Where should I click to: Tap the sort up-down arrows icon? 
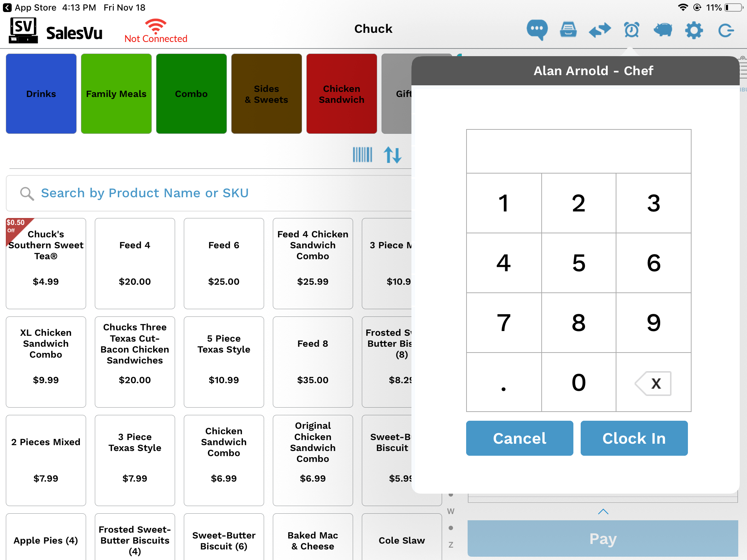coord(392,155)
